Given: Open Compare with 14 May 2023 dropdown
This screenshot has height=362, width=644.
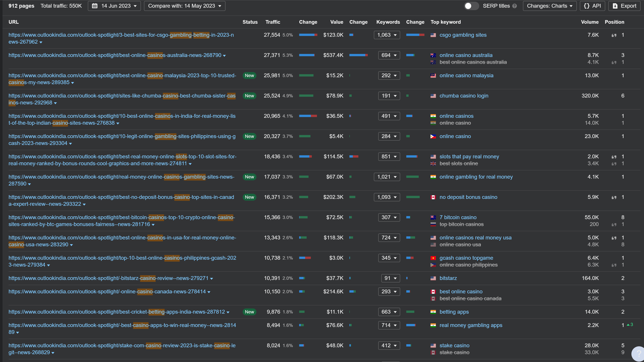Looking at the screenshot, I should pyautogui.click(x=184, y=6).
